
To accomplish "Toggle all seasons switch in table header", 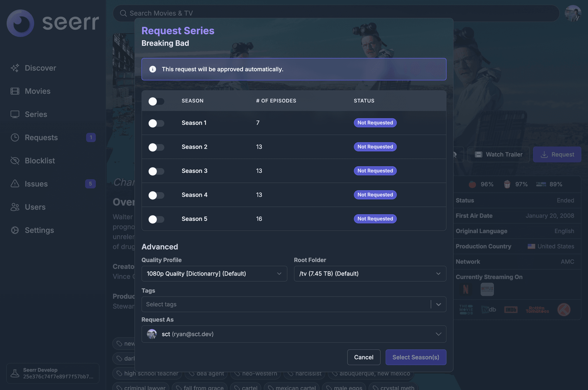I will pyautogui.click(x=156, y=101).
